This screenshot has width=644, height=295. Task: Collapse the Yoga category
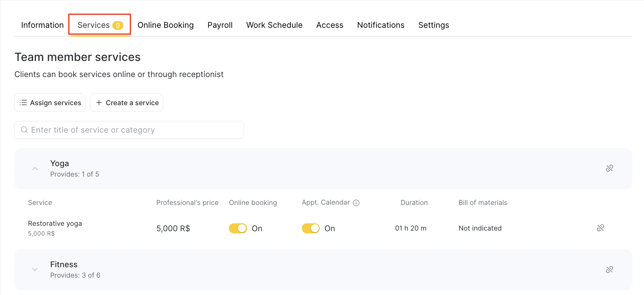click(x=35, y=169)
